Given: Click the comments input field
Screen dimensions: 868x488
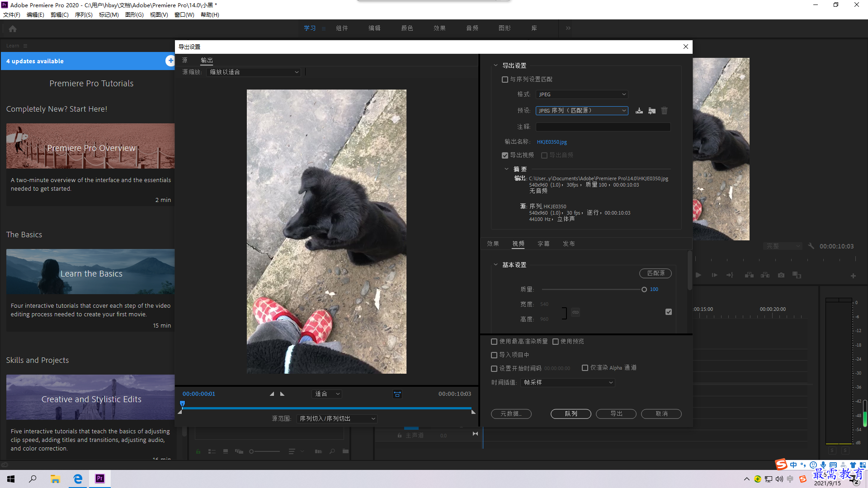Looking at the screenshot, I should click(x=603, y=127).
